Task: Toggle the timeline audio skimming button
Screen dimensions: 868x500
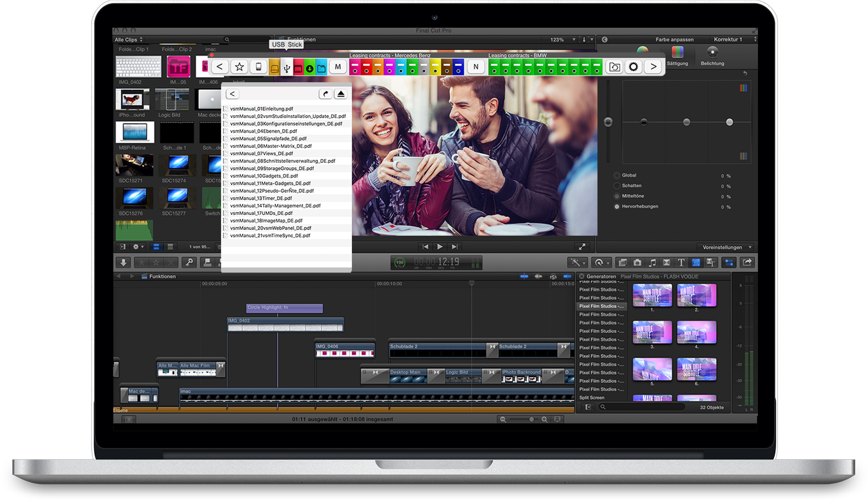Action: coord(538,276)
